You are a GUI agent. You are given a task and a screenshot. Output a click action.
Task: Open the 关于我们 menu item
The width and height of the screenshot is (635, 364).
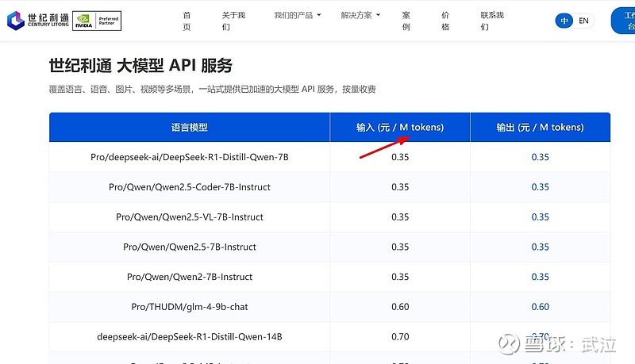pos(233,21)
